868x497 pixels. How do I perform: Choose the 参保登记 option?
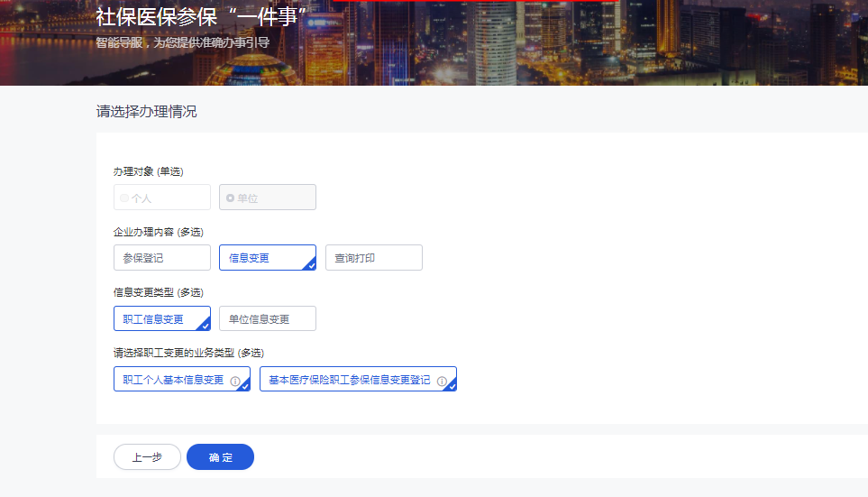(x=162, y=258)
